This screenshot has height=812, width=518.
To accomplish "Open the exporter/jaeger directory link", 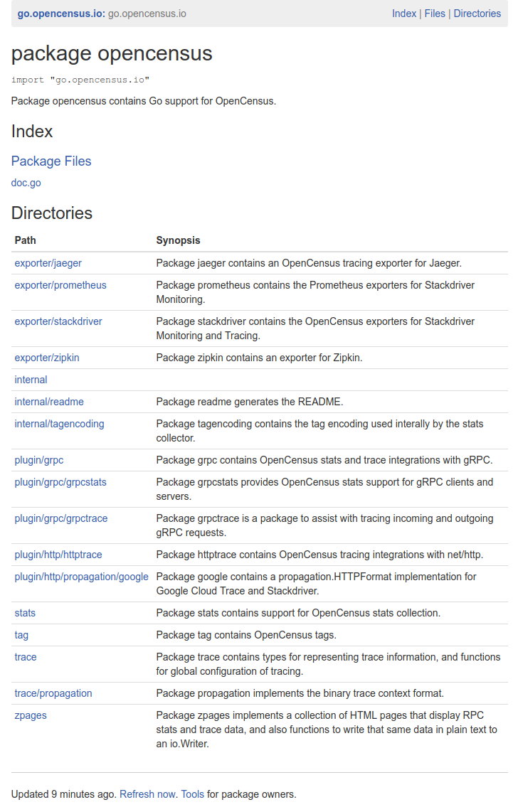I will [48, 263].
